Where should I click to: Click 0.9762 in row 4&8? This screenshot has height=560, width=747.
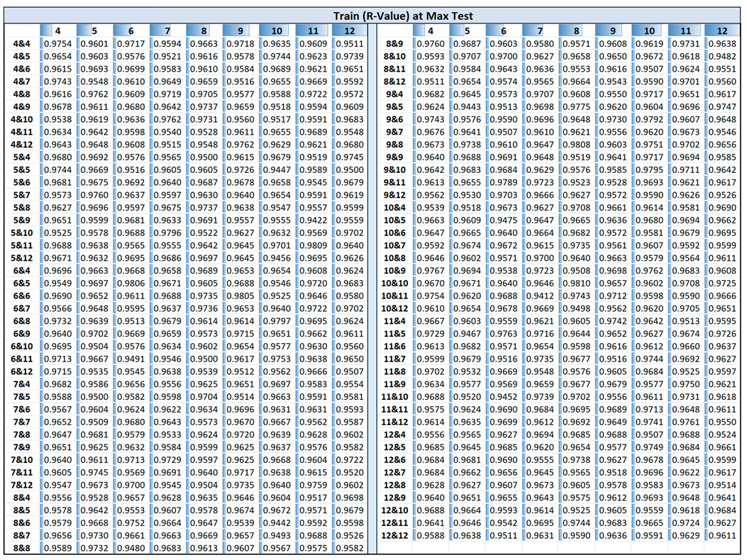click(94, 94)
